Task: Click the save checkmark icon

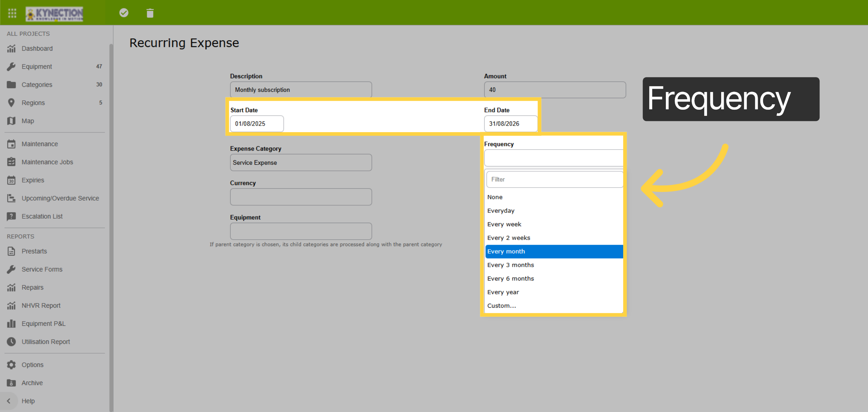Action: coord(124,13)
